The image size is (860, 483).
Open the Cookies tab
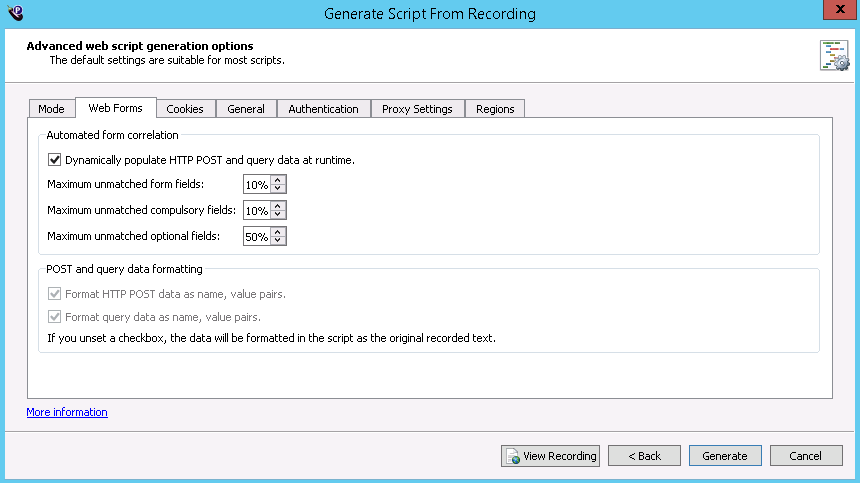185,109
